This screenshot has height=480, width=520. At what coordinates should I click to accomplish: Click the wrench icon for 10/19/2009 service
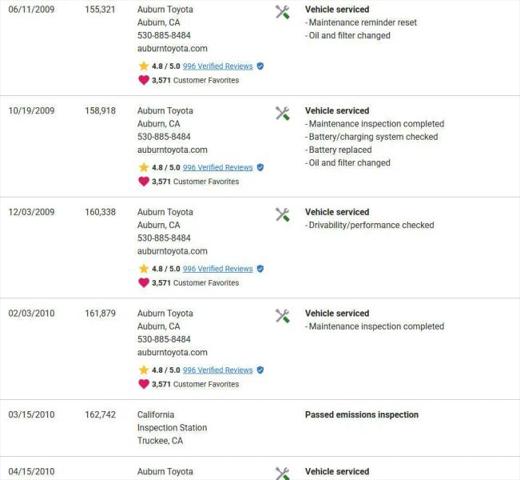coord(282,114)
